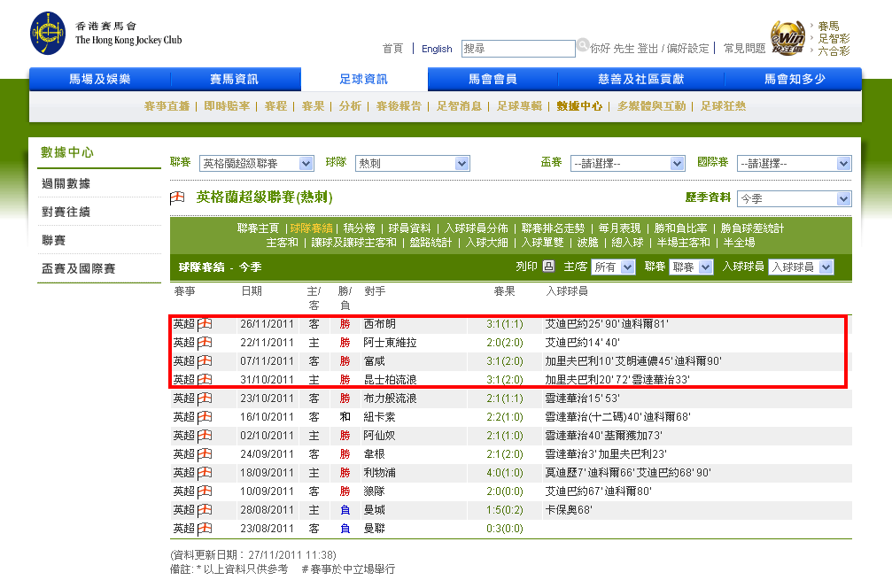Click the flag icon in the 西布朗 row
Image resolution: width=892 pixels, height=588 pixels.
205,324
